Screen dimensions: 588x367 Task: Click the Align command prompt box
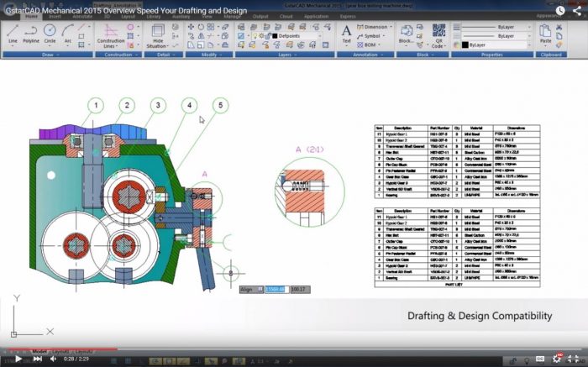point(251,290)
